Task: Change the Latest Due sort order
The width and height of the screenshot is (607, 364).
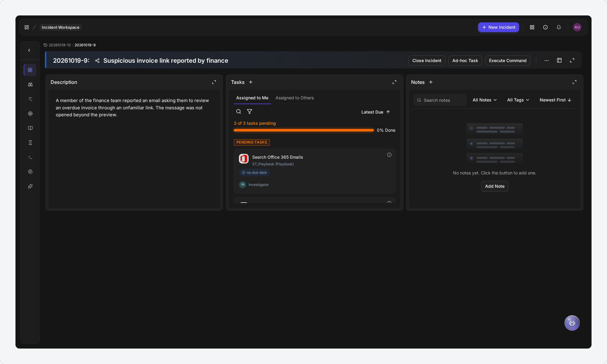Action: pos(376,112)
